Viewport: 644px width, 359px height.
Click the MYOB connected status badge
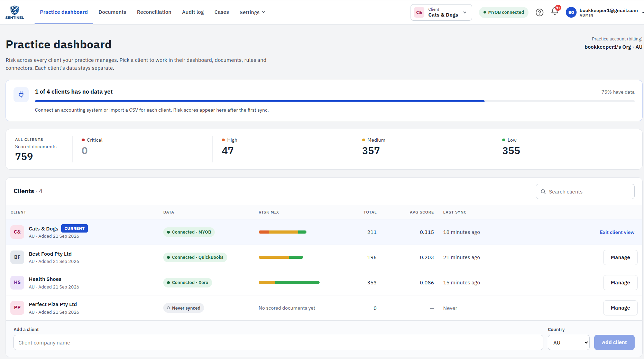[504, 12]
